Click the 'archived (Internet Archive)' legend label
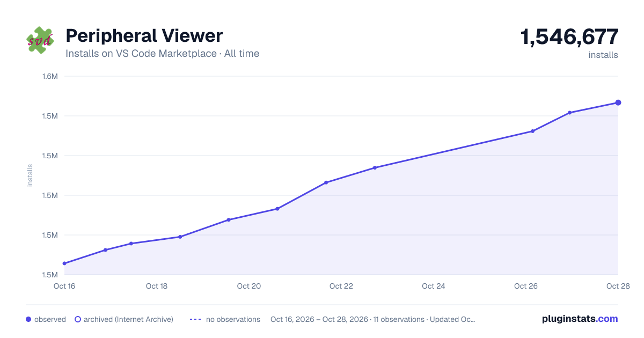This screenshot has height=338, width=644. (128, 319)
